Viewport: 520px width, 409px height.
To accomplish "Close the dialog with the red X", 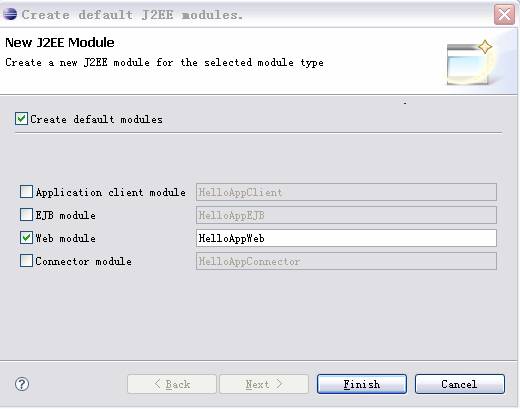I will coord(504,15).
